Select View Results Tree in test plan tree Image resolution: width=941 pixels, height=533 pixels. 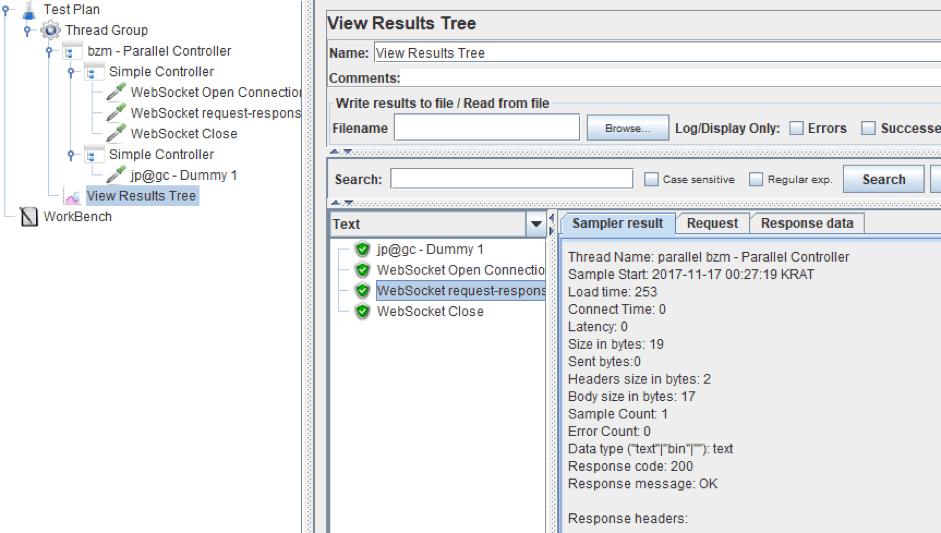pos(142,196)
